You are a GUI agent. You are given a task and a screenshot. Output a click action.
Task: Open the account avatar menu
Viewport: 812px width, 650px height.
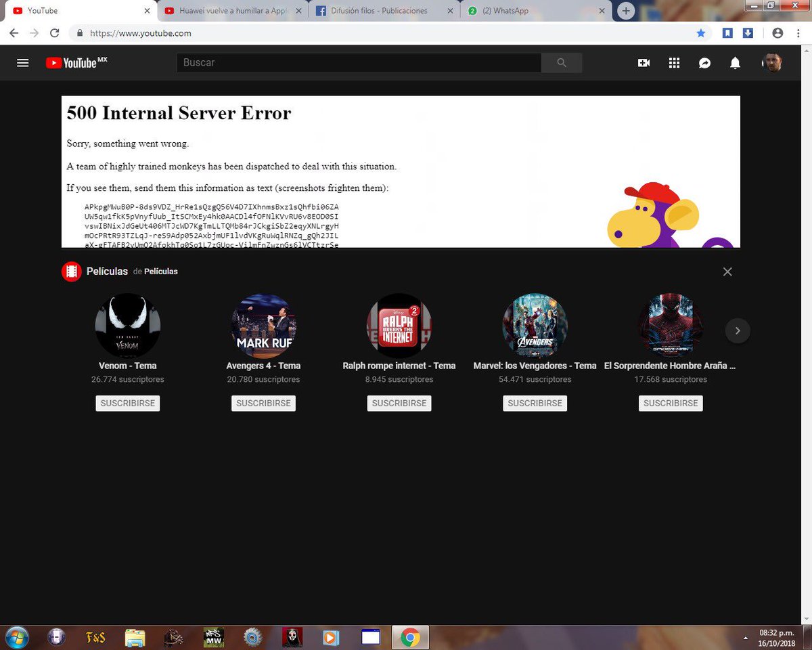[771, 63]
